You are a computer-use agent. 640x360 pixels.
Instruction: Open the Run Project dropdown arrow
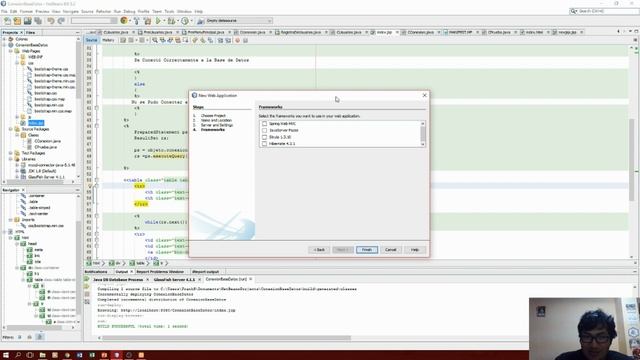(164, 21)
